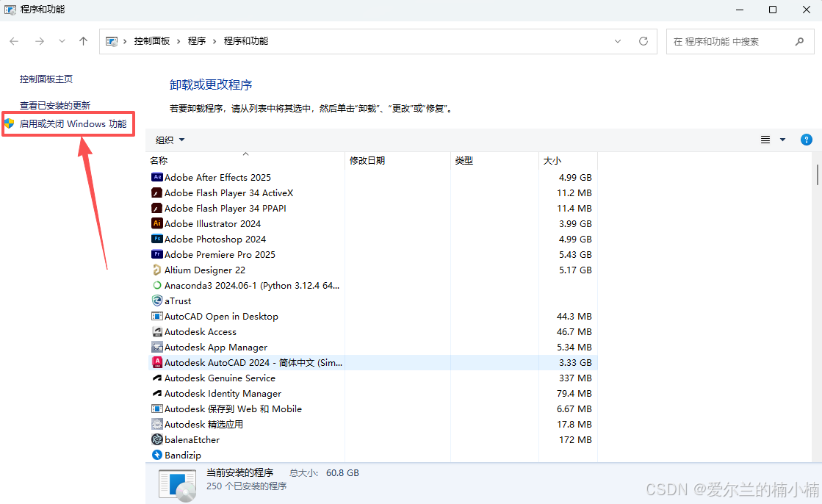The width and height of the screenshot is (822, 504).
Task: Click the Altium Designer 22 icon
Action: click(x=156, y=270)
